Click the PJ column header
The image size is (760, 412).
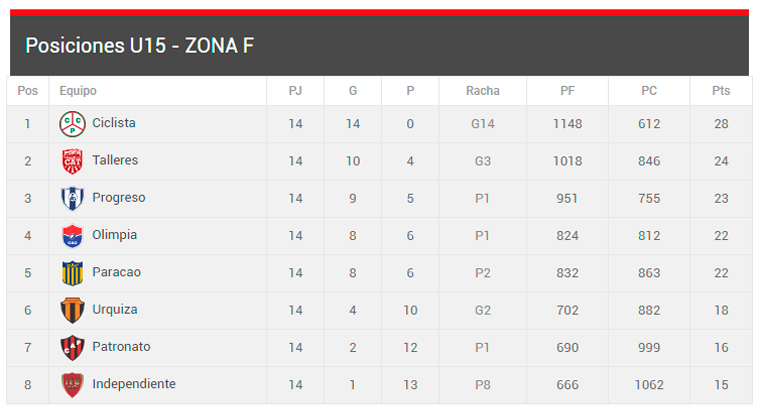295,91
